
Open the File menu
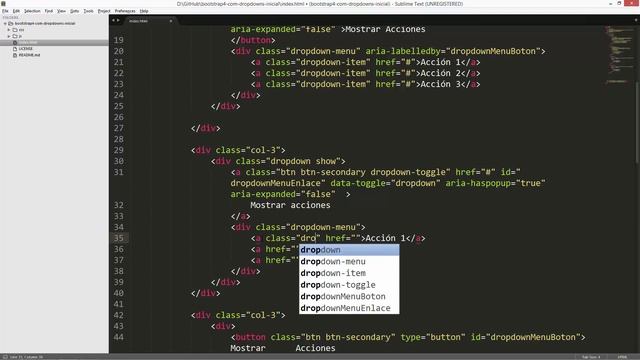click(5, 11)
